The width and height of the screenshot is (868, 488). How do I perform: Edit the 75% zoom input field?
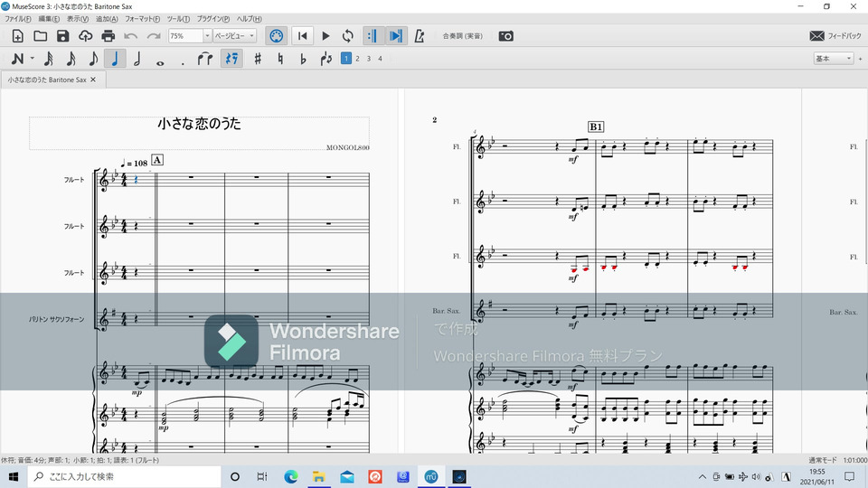tap(185, 36)
